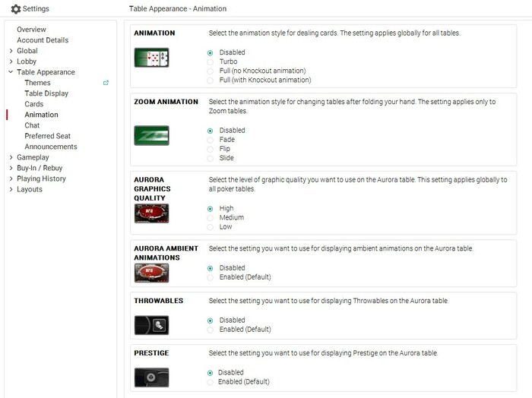Click the Lobby category label
The width and height of the screenshot is (532, 398).
click(27, 62)
